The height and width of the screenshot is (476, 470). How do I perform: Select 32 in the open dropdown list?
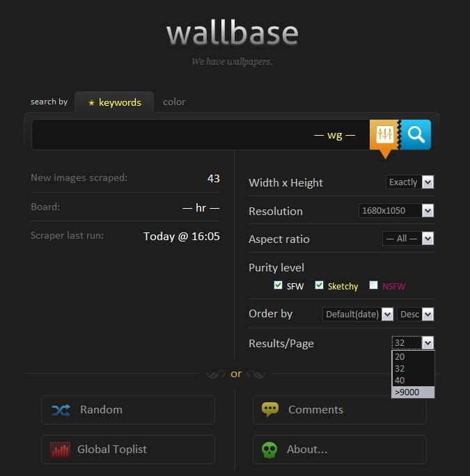pyautogui.click(x=413, y=369)
